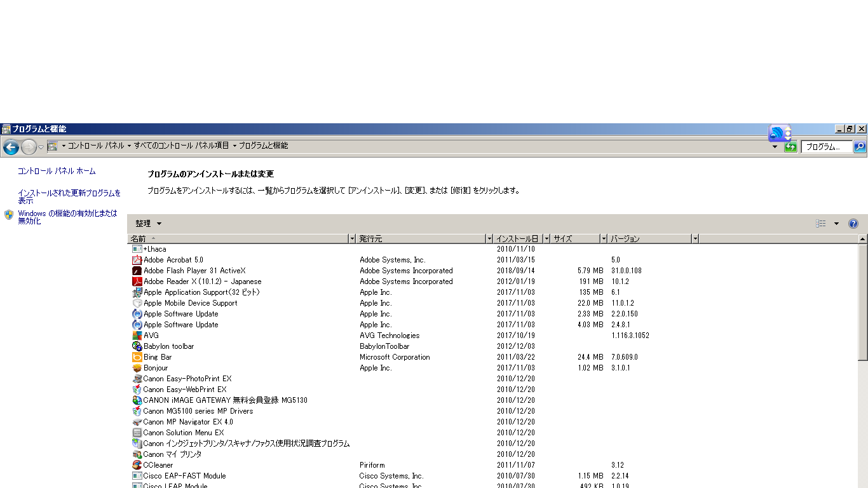Image resolution: width=868 pixels, height=488 pixels.
Task: Expand the 発行元 column filter arrow
Action: (489, 239)
